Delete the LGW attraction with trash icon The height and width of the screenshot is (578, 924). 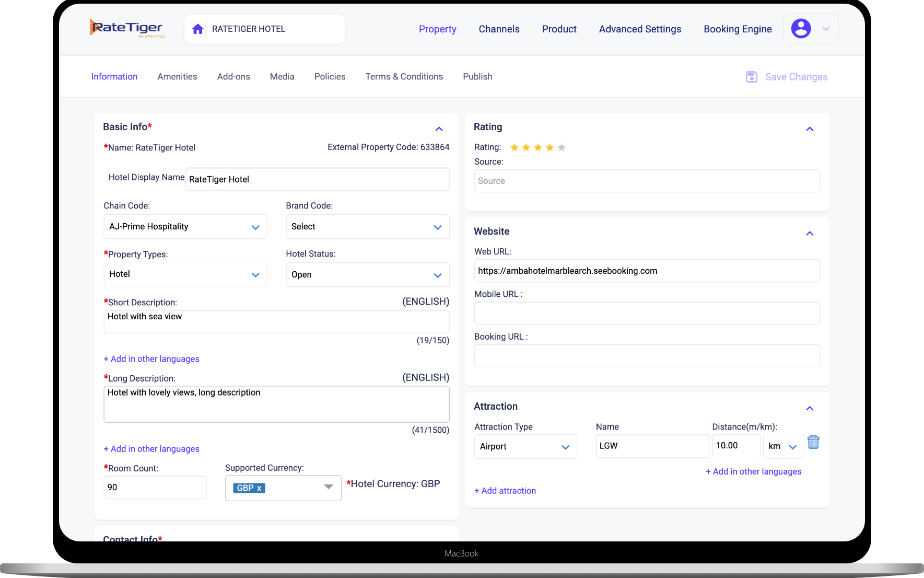813,442
